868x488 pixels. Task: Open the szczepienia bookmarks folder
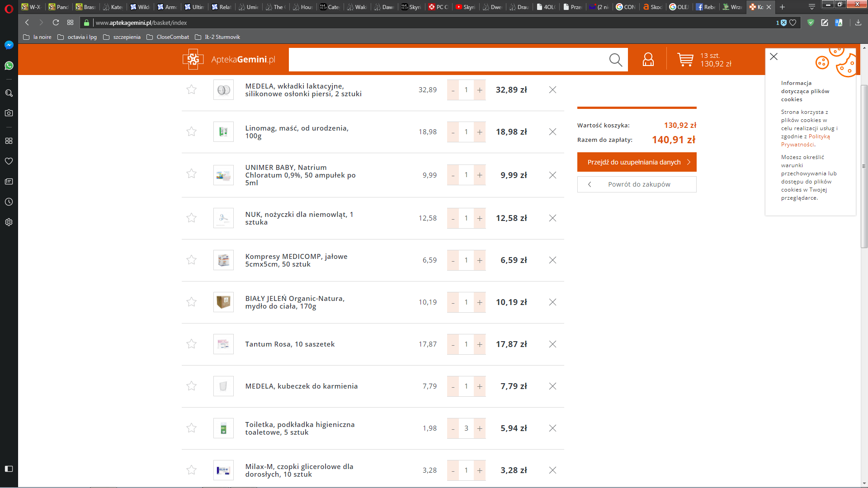[122, 37]
